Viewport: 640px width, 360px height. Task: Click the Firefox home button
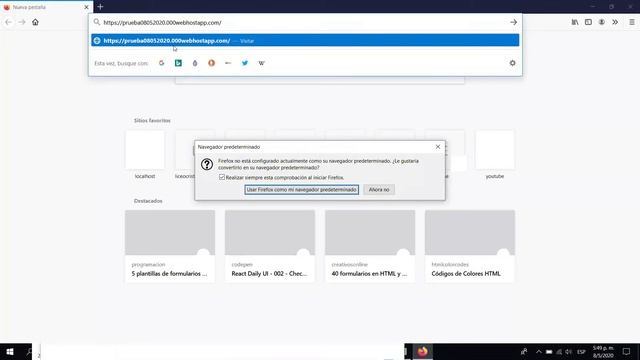(x=36, y=22)
